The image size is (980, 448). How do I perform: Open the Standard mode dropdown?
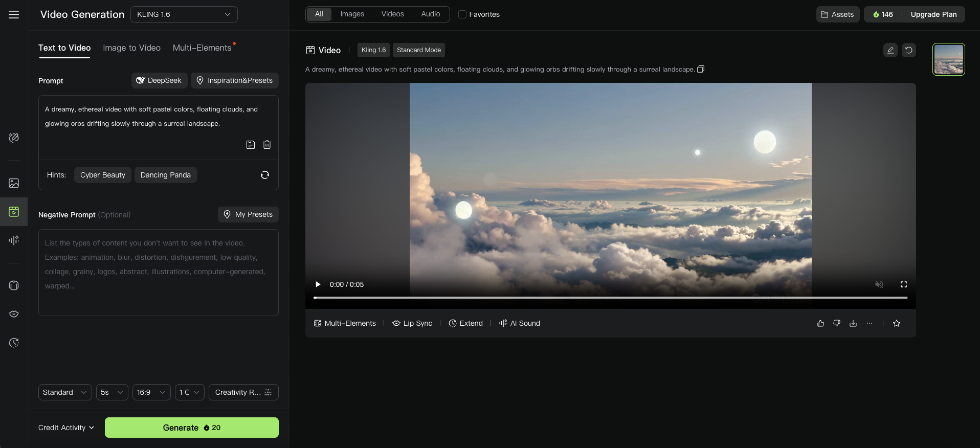click(x=65, y=392)
